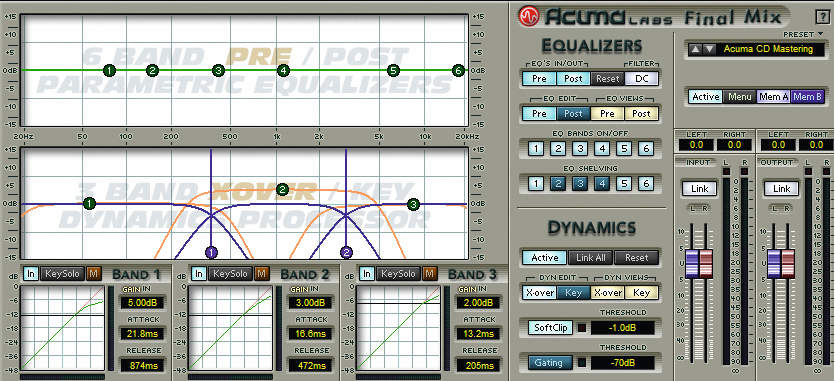Toggle the Post EQ in/out button

pyautogui.click(x=574, y=78)
